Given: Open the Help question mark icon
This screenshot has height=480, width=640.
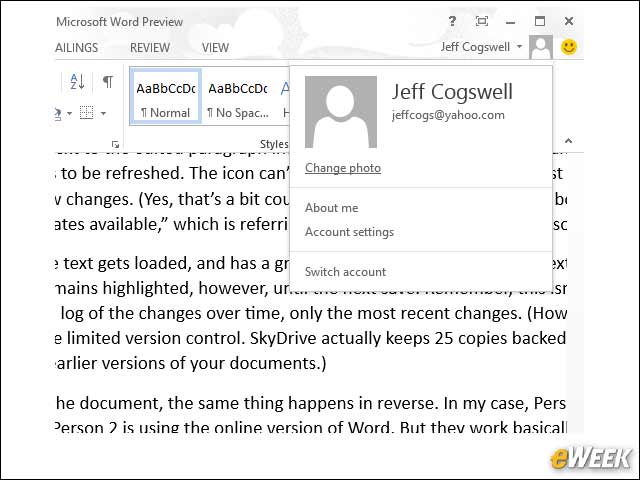Looking at the screenshot, I should click(452, 21).
